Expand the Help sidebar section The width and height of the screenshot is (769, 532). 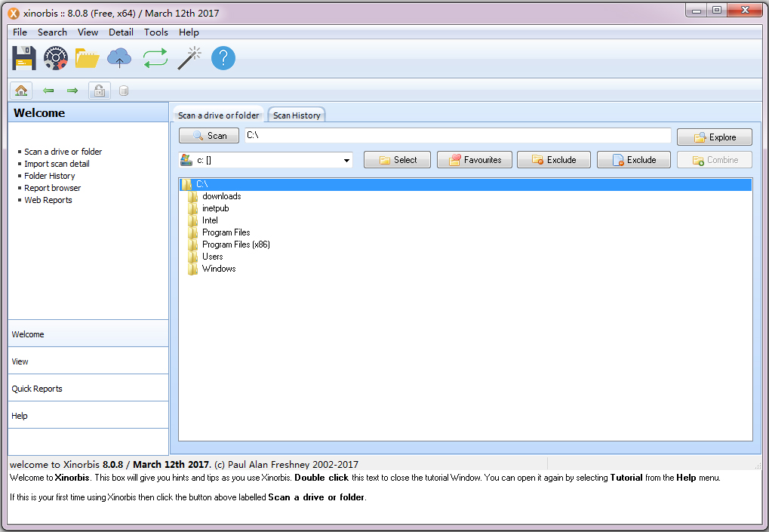pos(88,415)
